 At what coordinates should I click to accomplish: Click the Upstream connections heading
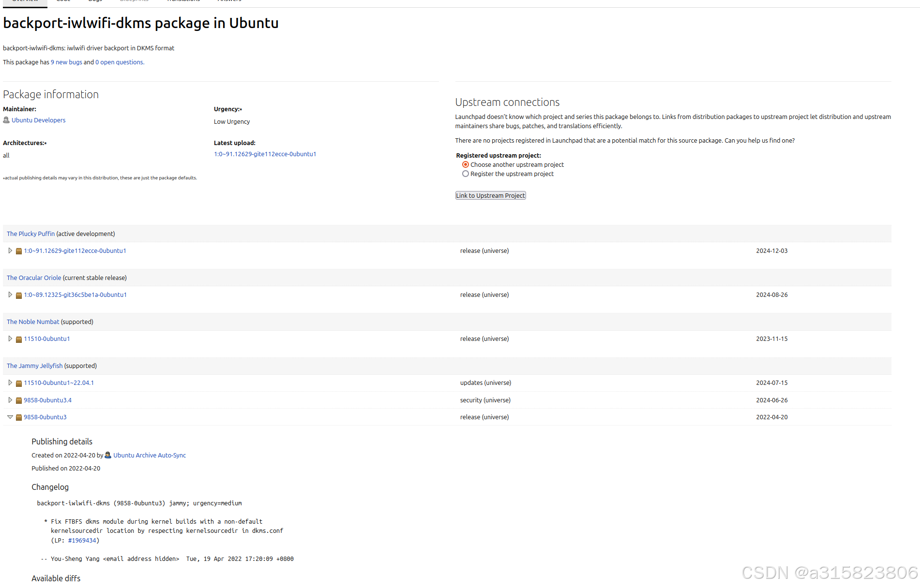507,102
